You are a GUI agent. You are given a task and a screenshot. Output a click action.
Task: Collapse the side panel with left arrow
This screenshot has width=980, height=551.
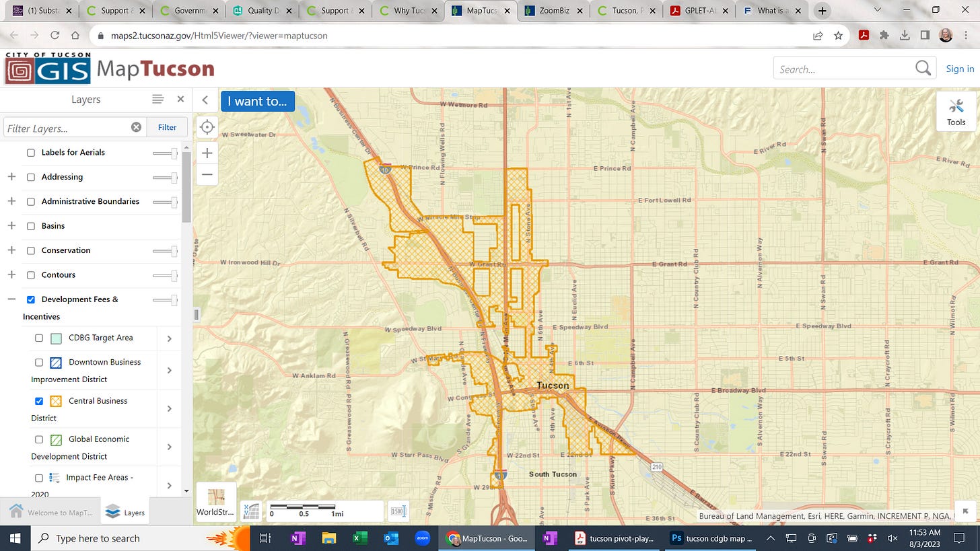205,100
